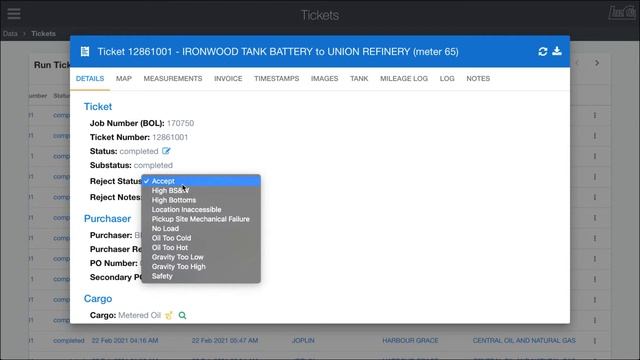640x360 pixels.
Task: Select Pickup Site Mechanical Failure option
Action: pos(201,219)
